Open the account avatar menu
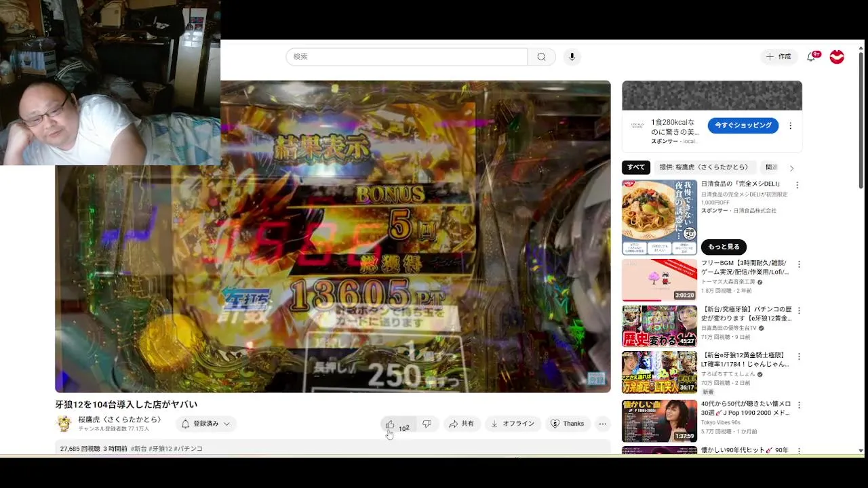Image resolution: width=868 pixels, height=488 pixels. tap(837, 57)
